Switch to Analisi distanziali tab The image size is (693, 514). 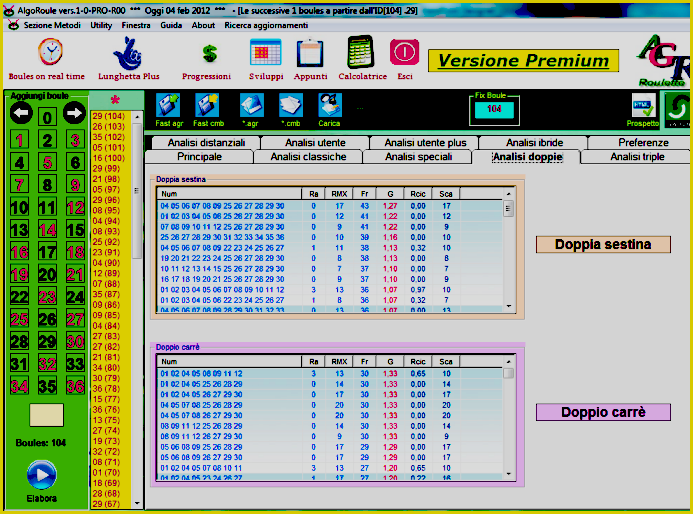pos(206,143)
